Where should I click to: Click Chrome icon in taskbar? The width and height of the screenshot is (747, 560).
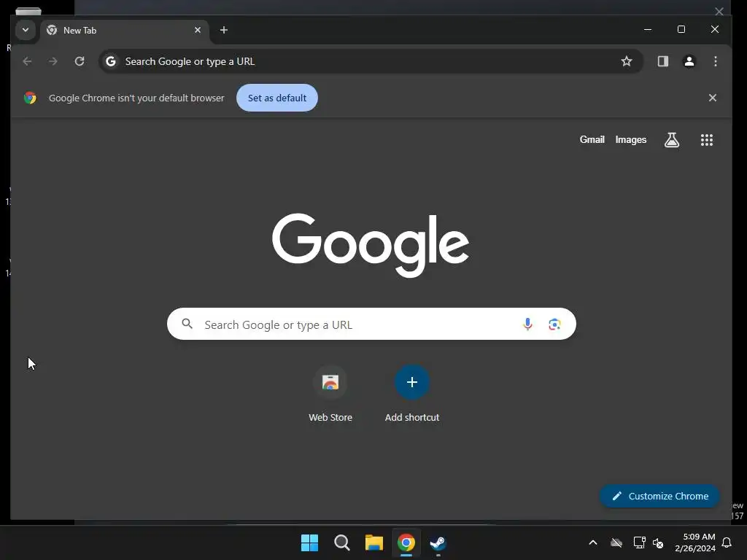(406, 542)
